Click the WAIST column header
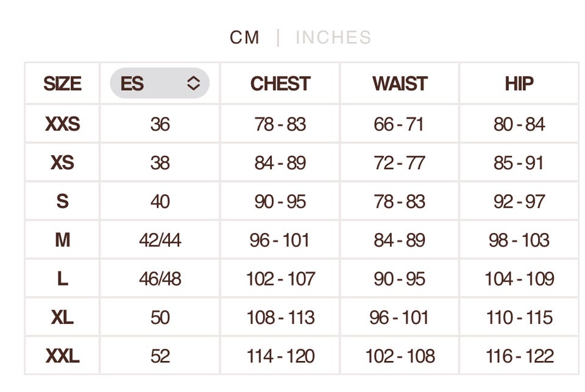This screenshot has width=585, height=392. (400, 83)
